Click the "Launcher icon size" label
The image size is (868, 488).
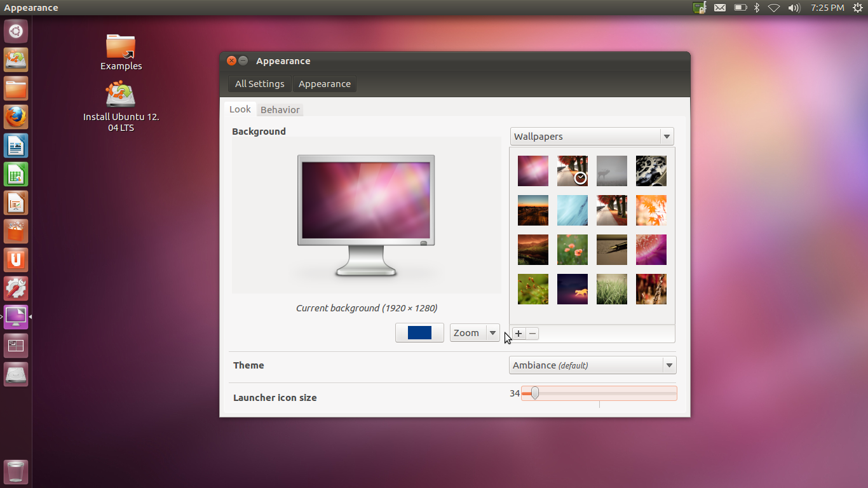(275, 398)
